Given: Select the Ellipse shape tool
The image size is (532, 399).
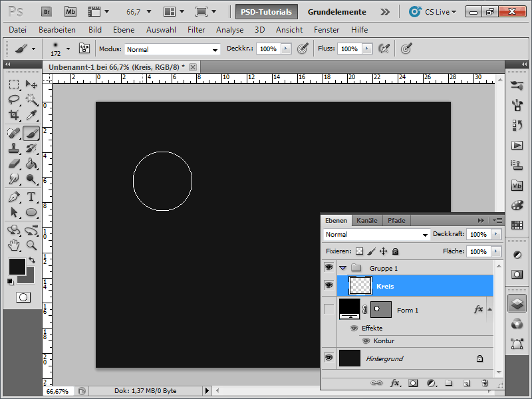Looking at the screenshot, I should point(31,212).
